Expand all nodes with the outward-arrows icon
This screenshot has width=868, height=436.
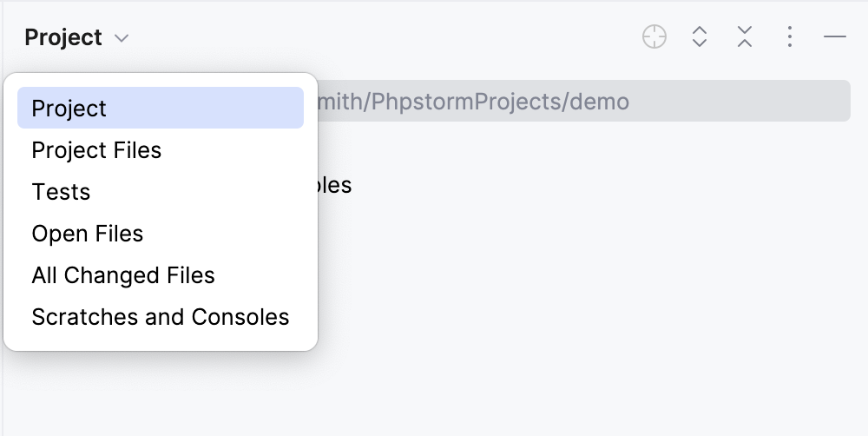(x=700, y=36)
